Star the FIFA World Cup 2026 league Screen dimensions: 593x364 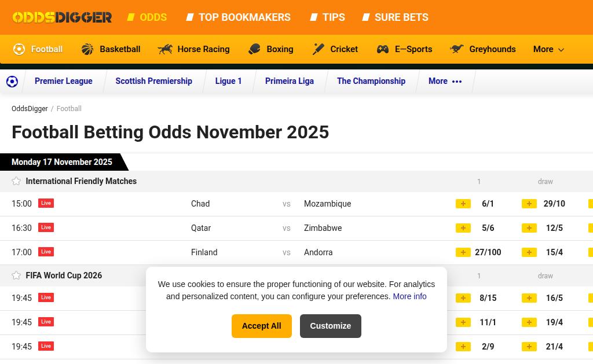16,275
